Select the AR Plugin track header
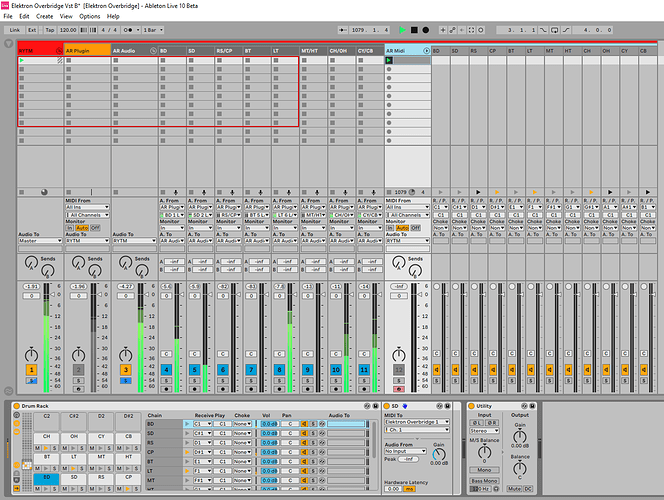 pos(87,51)
